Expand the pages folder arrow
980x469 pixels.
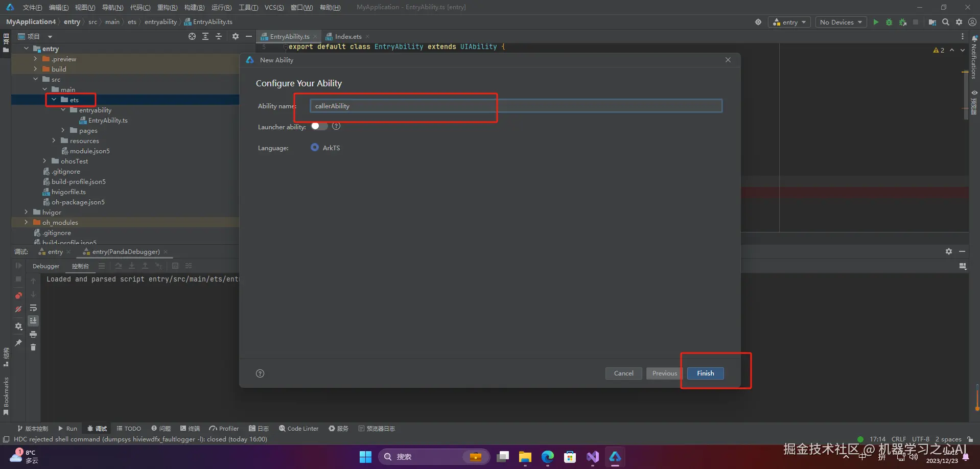coord(63,130)
